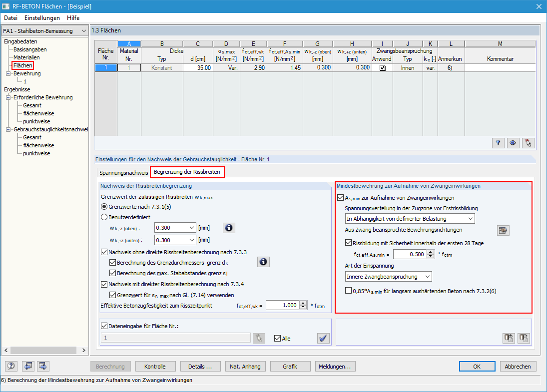The image size is (547, 392).
Task: Click the RF-BETON application icon in title bar
Action: [x=5, y=6]
